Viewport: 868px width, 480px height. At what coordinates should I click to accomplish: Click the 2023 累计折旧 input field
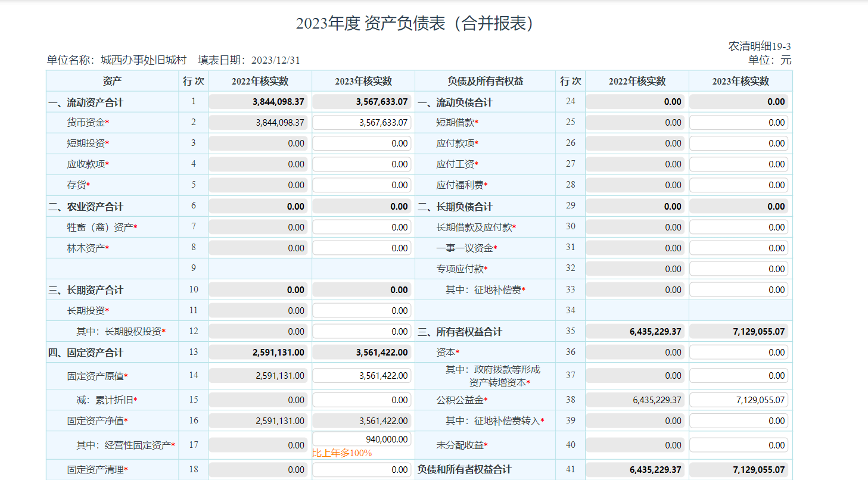point(362,400)
